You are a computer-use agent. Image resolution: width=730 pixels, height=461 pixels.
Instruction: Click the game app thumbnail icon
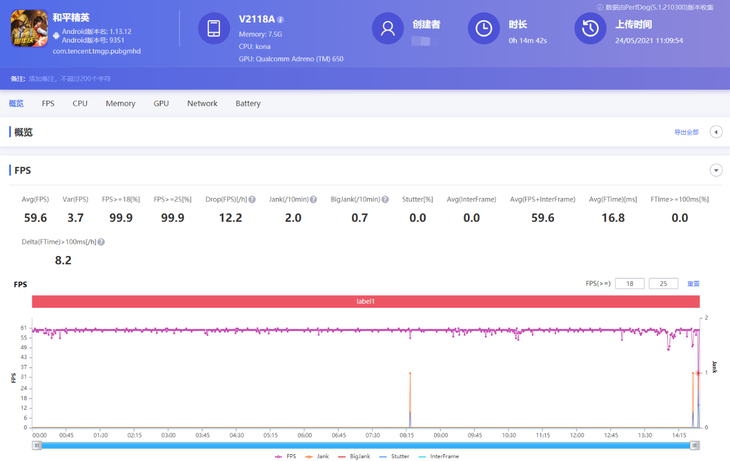click(x=28, y=29)
